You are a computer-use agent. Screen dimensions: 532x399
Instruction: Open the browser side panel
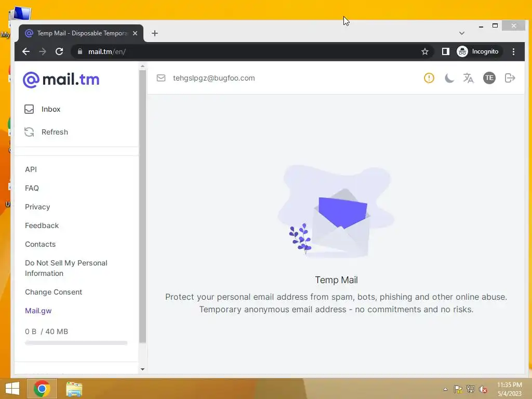[x=445, y=51]
